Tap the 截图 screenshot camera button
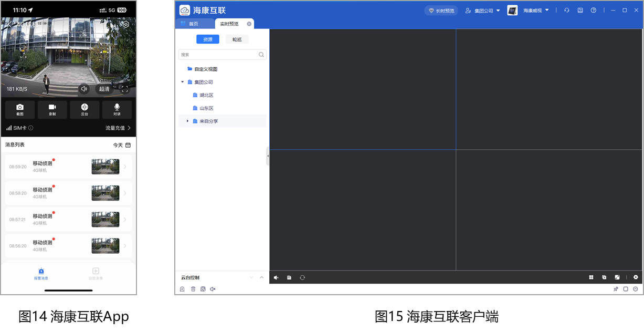Image resolution: width=644 pixels, height=332 pixels. (x=20, y=109)
